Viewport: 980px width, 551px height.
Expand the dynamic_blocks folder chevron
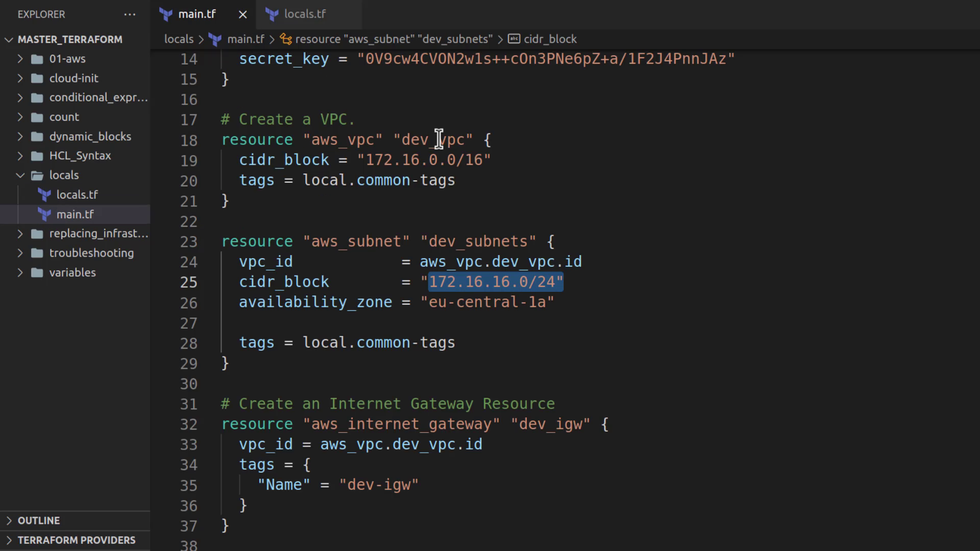20,136
